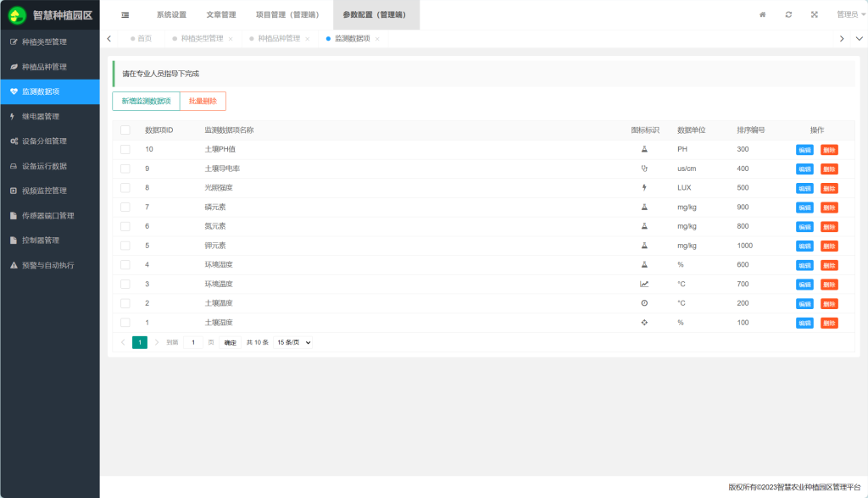
Task: Click the flask icon for 土壤PH值 row
Action: (x=644, y=149)
